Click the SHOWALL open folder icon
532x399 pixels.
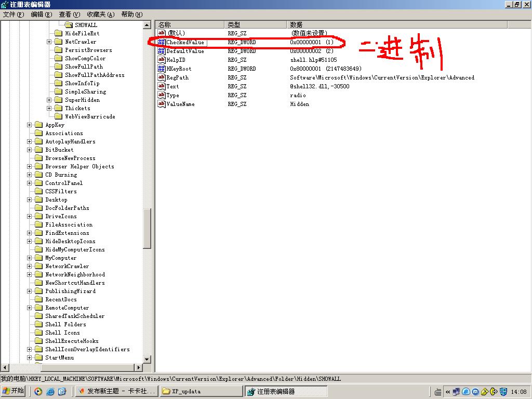tap(69, 25)
